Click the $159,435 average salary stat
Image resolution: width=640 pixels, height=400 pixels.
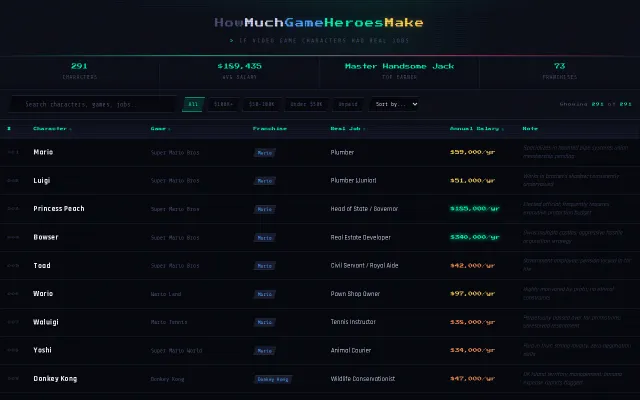click(240, 70)
